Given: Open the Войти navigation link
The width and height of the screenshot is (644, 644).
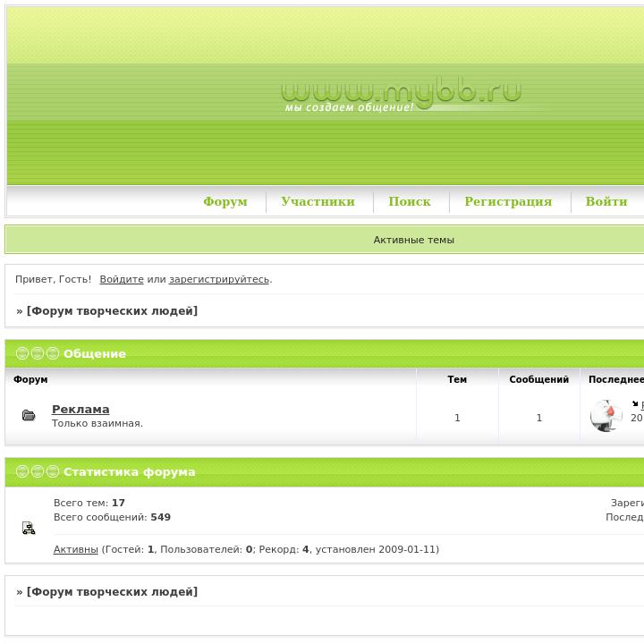Looking at the screenshot, I should [606, 201].
